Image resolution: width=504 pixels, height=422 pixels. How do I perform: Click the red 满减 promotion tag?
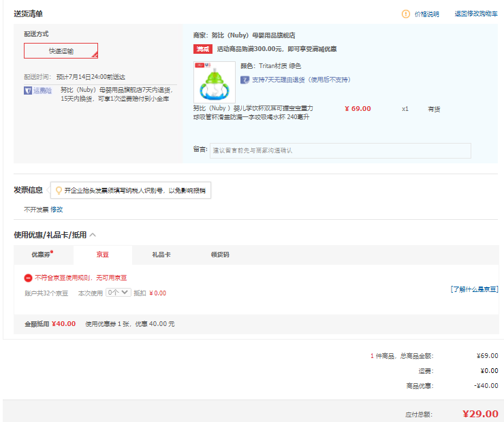tap(203, 49)
